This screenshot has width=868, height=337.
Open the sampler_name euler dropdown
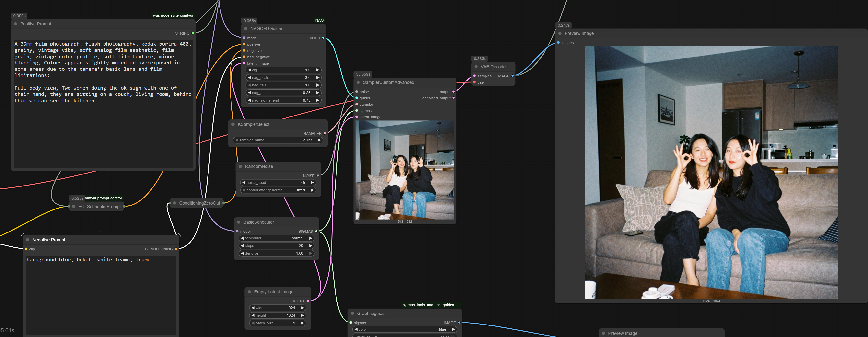point(278,140)
